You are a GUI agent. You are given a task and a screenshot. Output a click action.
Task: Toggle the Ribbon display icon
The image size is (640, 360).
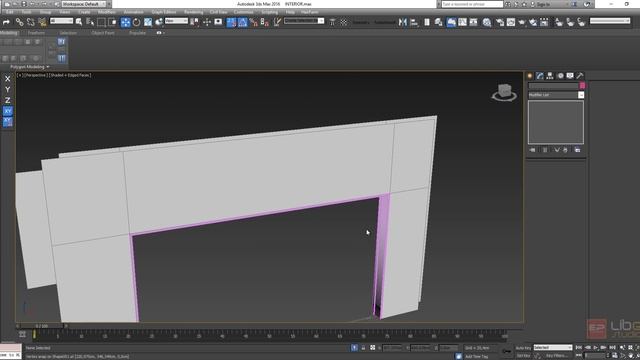point(451,22)
